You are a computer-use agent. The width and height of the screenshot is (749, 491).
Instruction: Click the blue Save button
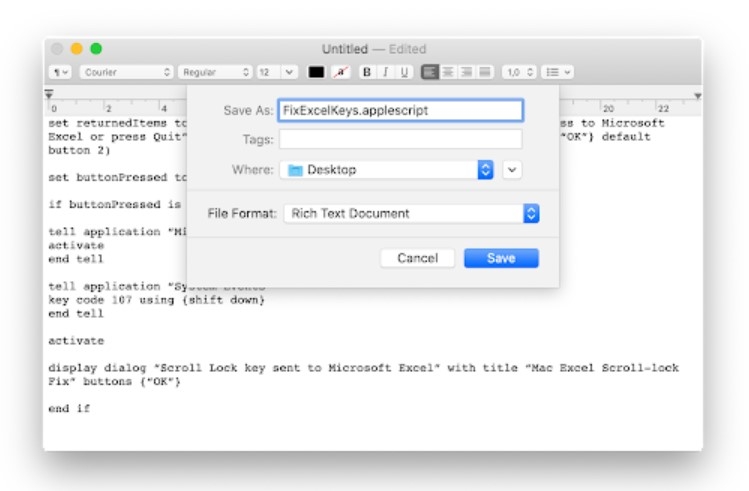pyautogui.click(x=501, y=258)
